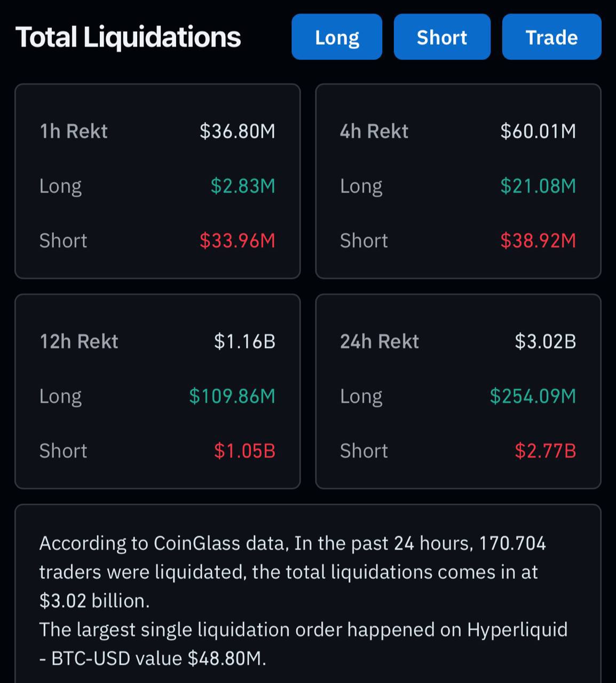Select the Total Liquidations heading
616x683 pixels.
click(x=128, y=37)
